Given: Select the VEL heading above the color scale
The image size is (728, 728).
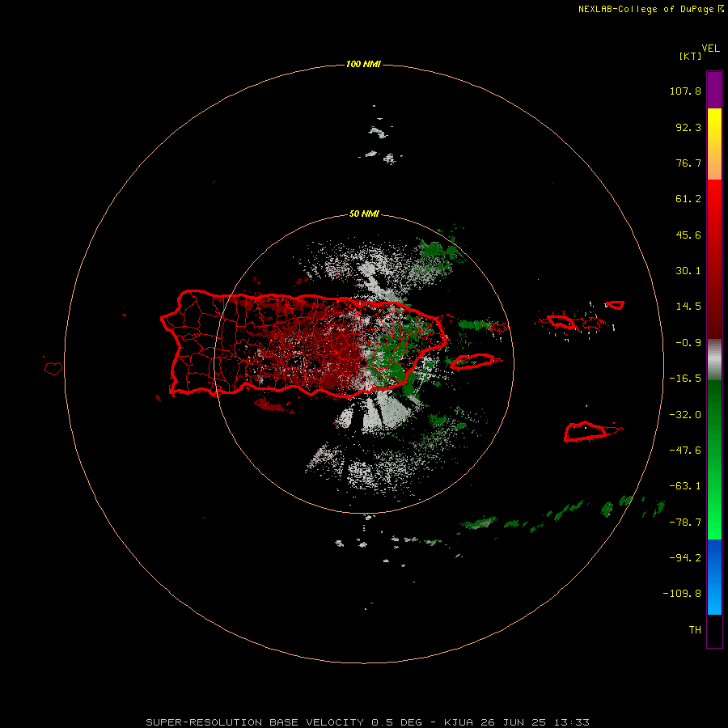Looking at the screenshot, I should pyautogui.click(x=710, y=49).
